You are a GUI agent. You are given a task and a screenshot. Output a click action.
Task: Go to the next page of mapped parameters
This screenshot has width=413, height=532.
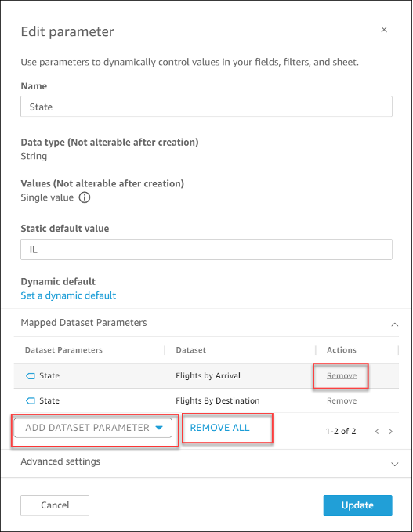point(390,431)
